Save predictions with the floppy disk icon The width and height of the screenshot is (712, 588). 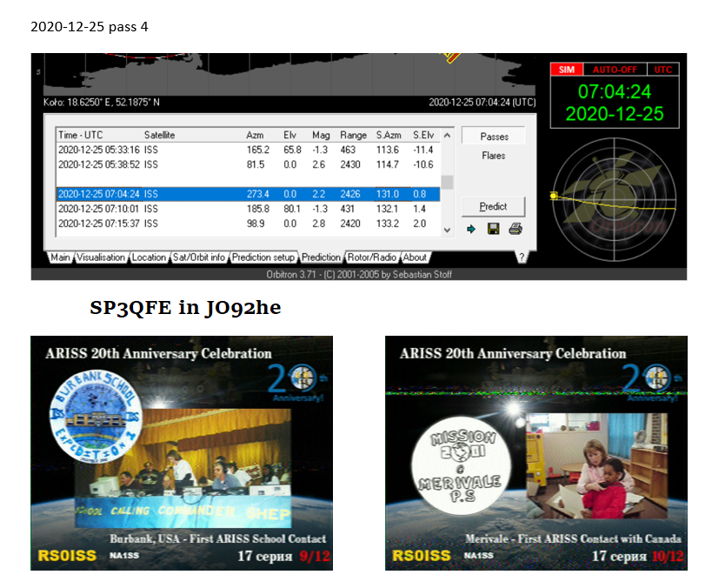(493, 229)
